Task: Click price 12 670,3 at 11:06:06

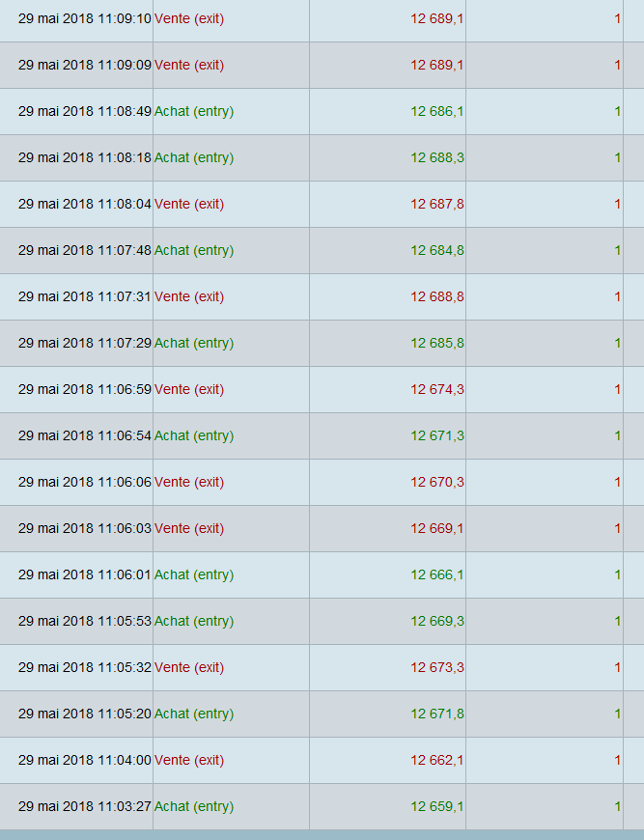Action: (x=436, y=482)
